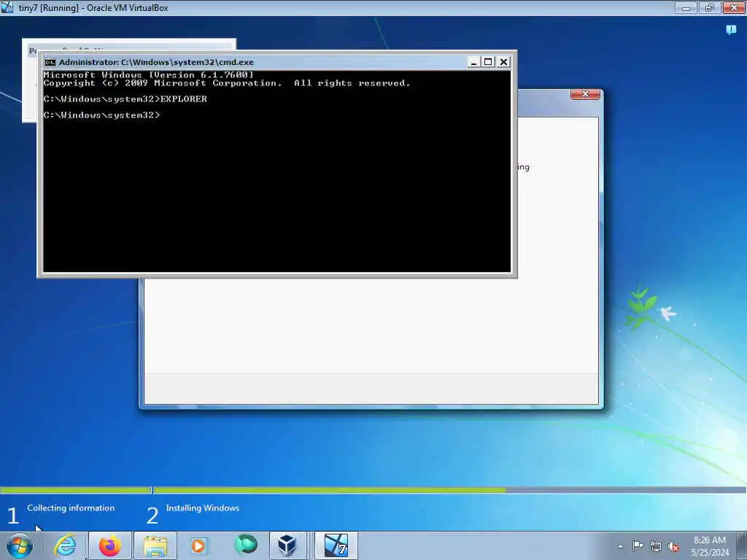Click the EXPLORER command line text
Viewport: 747px width, 560px height.
point(184,99)
